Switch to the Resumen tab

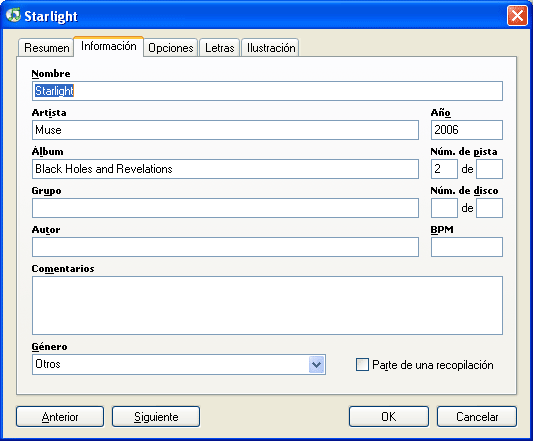point(46,48)
